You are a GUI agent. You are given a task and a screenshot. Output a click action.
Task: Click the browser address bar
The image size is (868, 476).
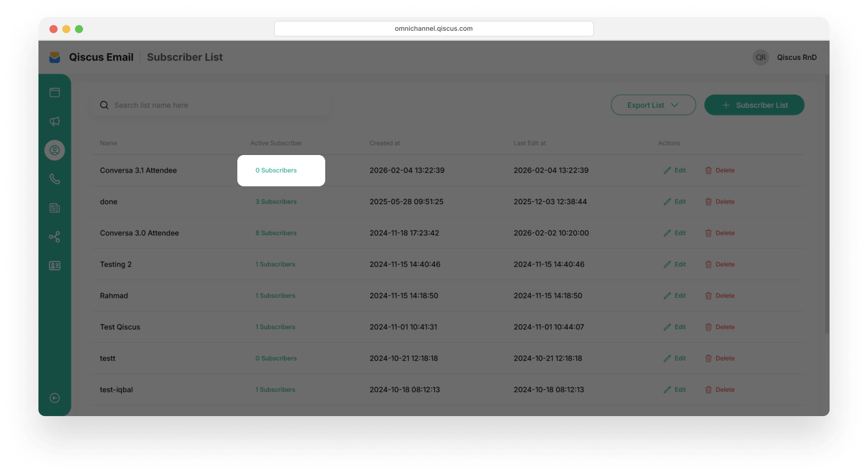pyautogui.click(x=433, y=29)
